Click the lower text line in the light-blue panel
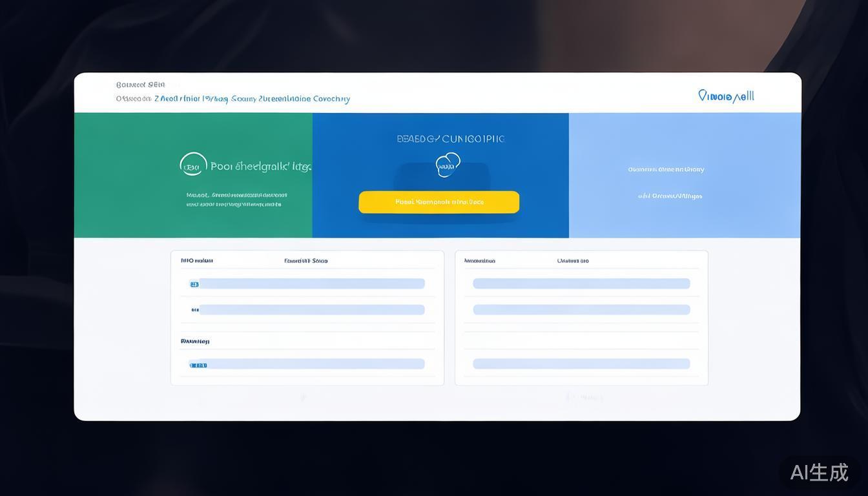868x496 pixels. [x=670, y=196]
